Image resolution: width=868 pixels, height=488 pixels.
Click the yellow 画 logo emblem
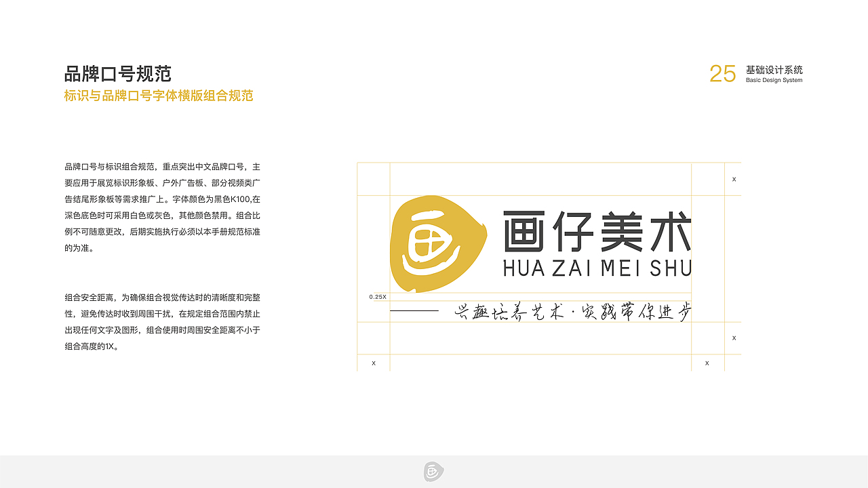coord(439,245)
